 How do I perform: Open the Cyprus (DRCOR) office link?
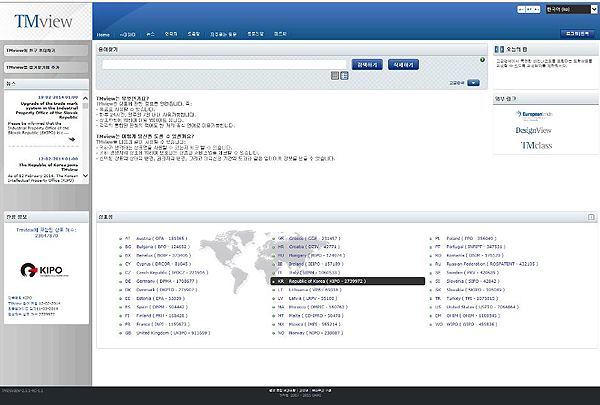(x=163, y=264)
